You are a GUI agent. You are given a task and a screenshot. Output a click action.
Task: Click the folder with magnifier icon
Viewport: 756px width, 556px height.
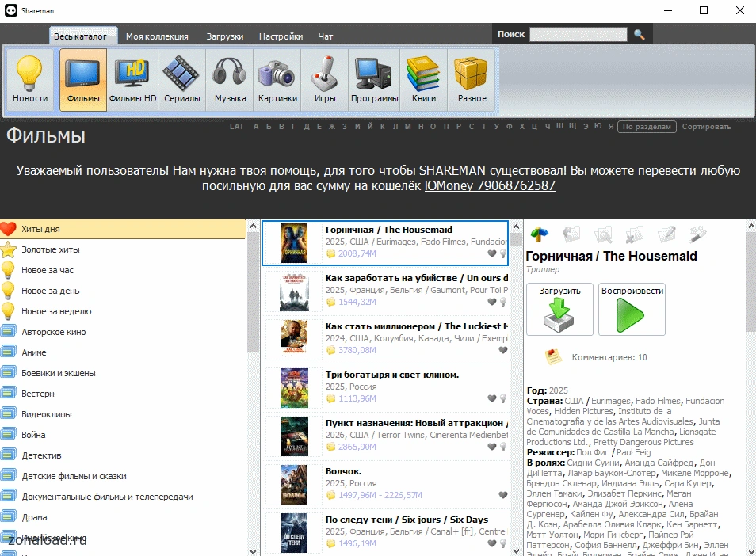tap(603, 234)
